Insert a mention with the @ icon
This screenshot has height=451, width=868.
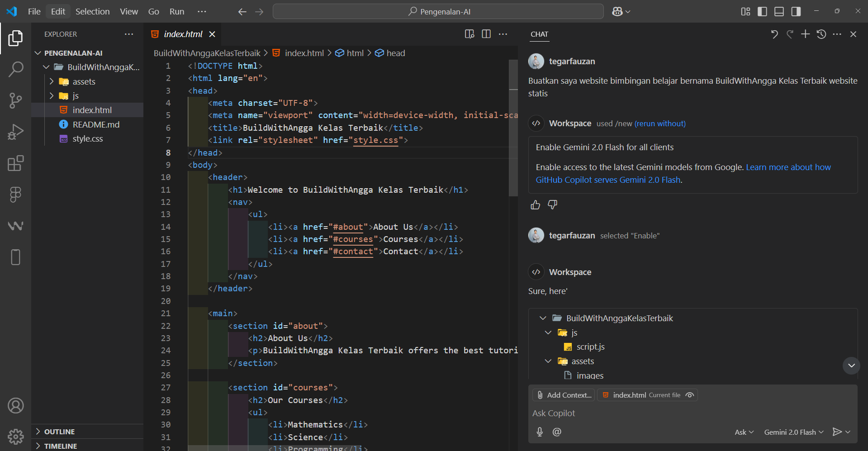(557, 432)
